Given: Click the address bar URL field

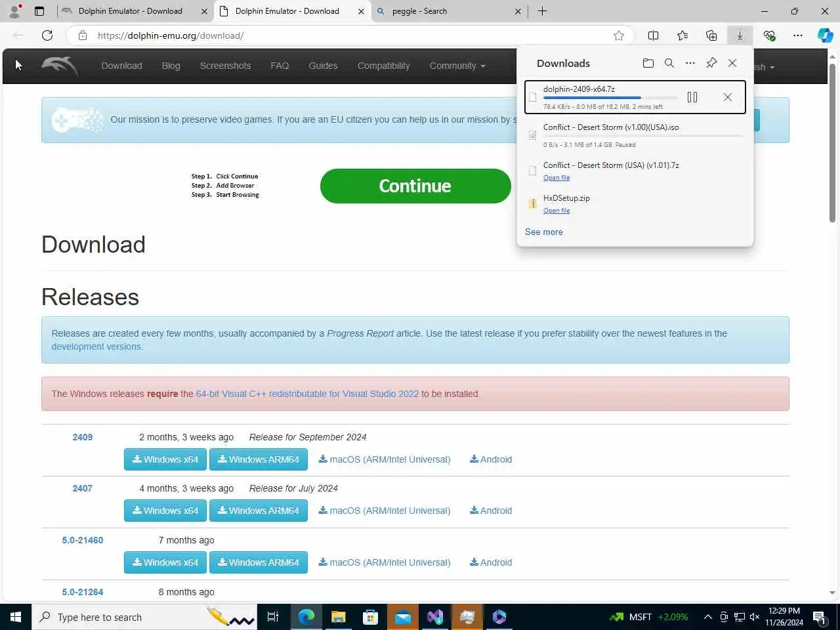Looking at the screenshot, I should coord(351,35).
